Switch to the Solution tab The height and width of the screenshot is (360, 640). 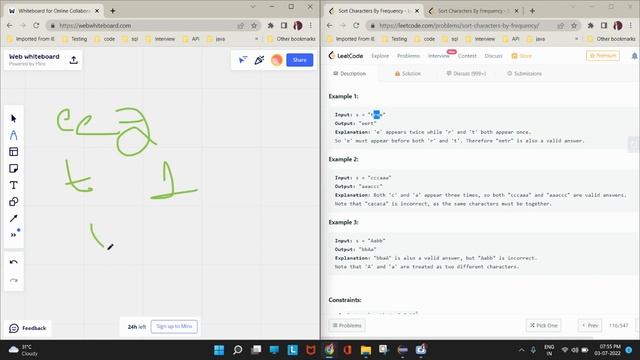pos(407,73)
